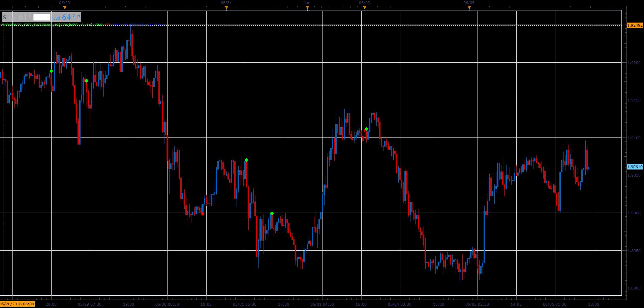Click the green ZLR legend label
Image resolution: width=644 pixels, height=308 pixels.
99,25
